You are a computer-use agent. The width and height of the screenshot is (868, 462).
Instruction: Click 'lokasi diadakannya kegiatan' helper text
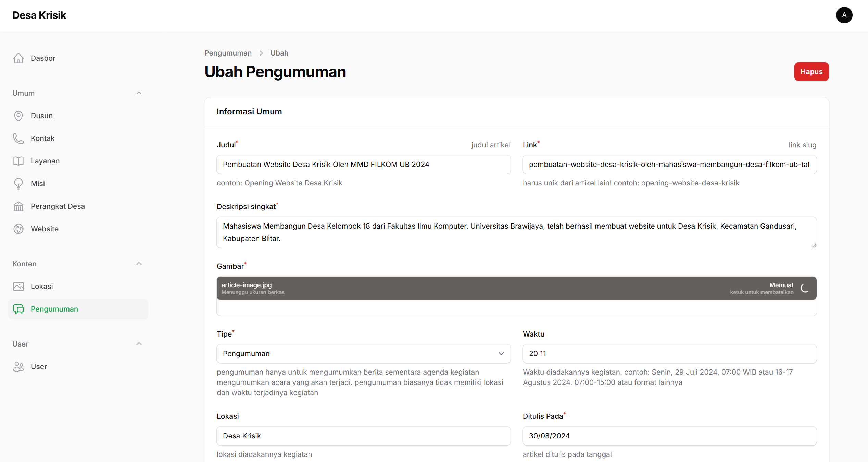tap(264, 454)
